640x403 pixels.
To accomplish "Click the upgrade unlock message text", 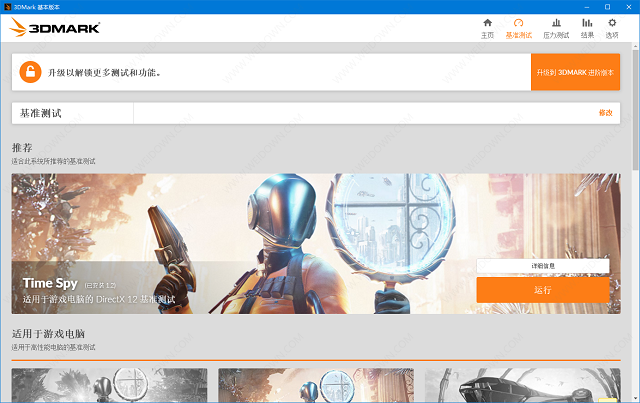I will pyautogui.click(x=104, y=73).
